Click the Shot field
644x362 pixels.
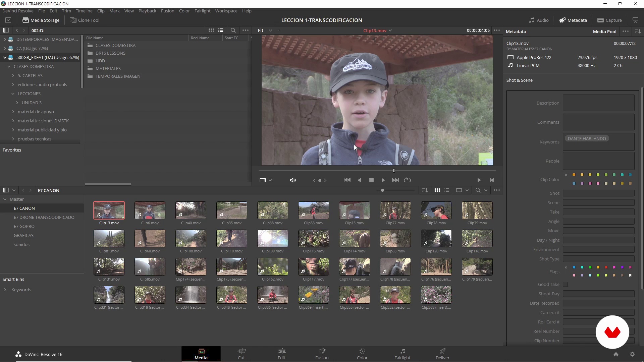[599, 193]
